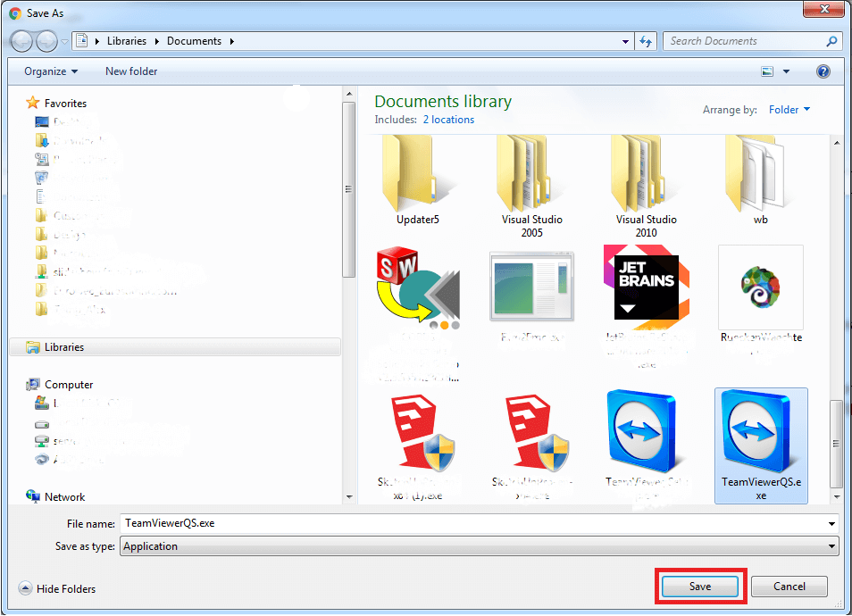The height and width of the screenshot is (616, 852).
Task: Open the view options dropdown arrow
Action: point(786,71)
